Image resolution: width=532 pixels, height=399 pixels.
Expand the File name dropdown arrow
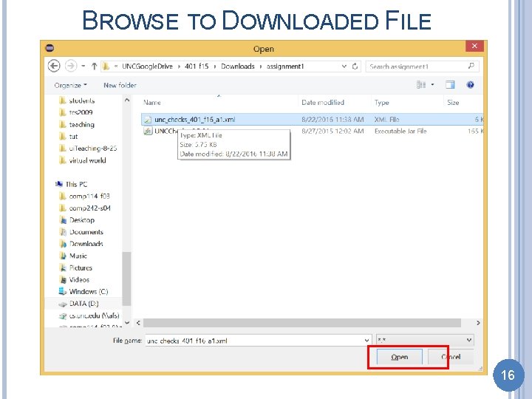[366, 341]
